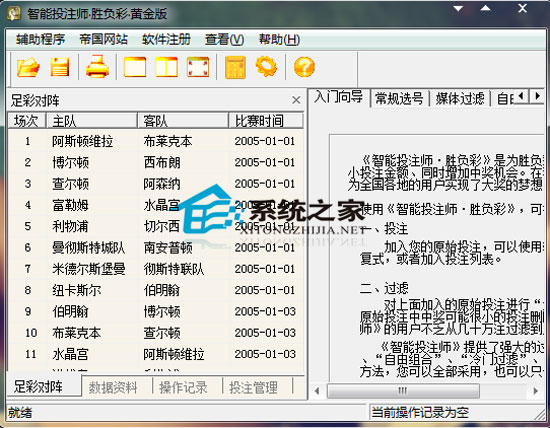This screenshot has width=550, height=428.
Task: Select the split-pane layout icon
Action: (167, 67)
